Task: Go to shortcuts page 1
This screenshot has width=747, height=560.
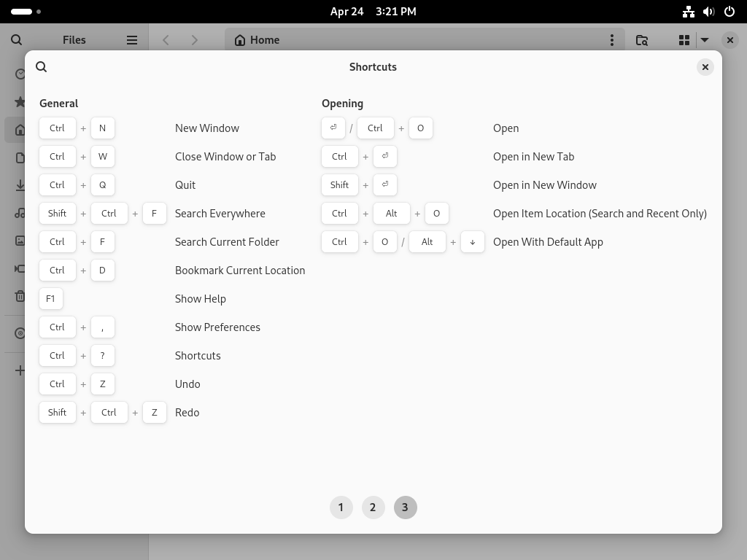Action: [341, 507]
